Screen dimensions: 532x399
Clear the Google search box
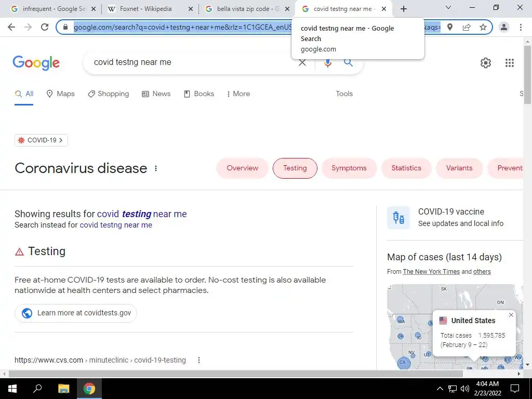point(302,62)
